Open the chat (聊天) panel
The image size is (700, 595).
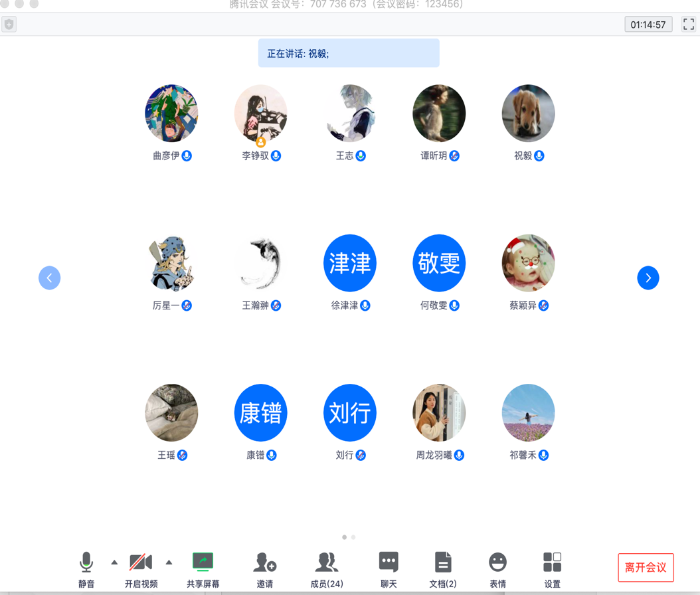click(x=389, y=562)
